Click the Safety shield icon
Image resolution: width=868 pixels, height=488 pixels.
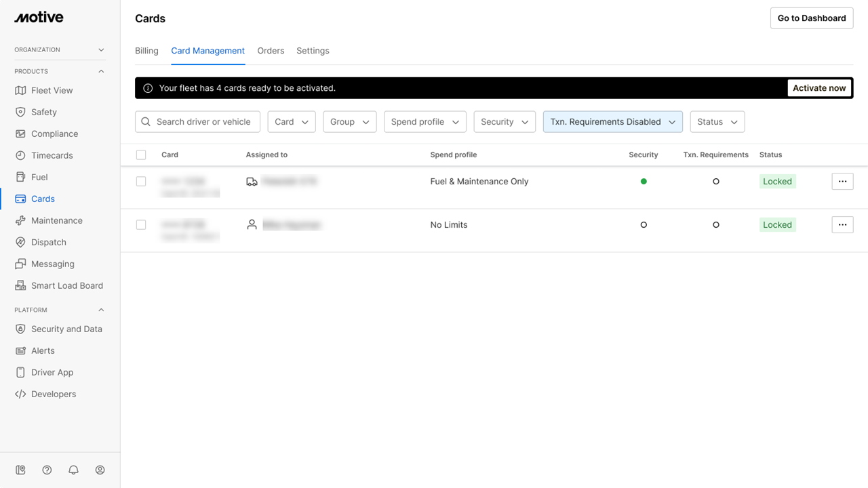(20, 112)
